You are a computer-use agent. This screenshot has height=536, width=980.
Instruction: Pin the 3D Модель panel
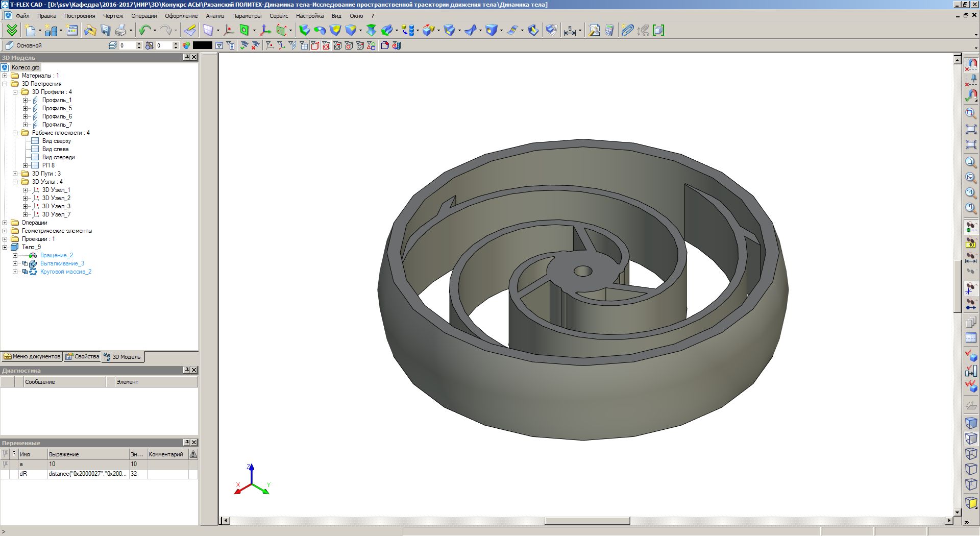(187, 57)
